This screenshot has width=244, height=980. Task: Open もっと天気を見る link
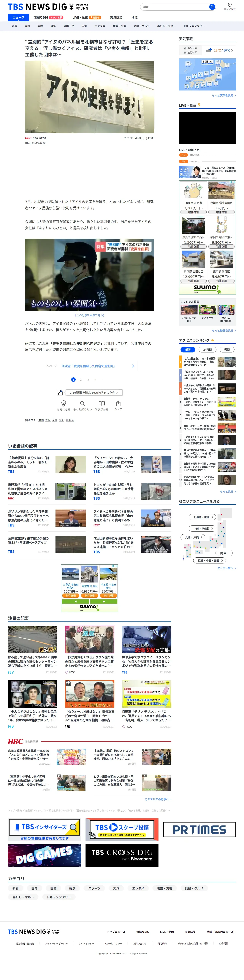(224, 95)
